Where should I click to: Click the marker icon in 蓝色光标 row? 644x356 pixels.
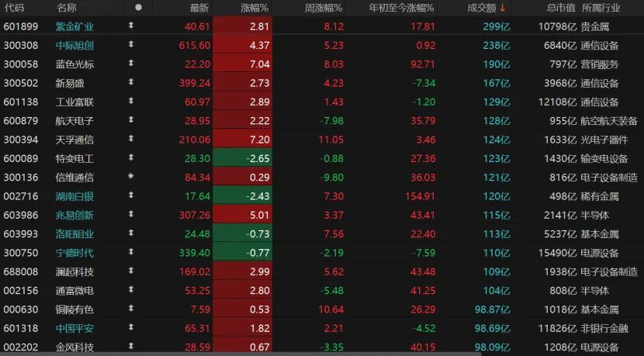(x=131, y=64)
